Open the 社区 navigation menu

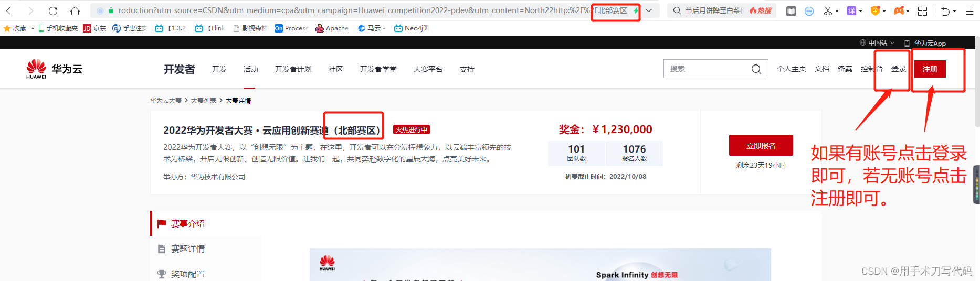pyautogui.click(x=336, y=69)
